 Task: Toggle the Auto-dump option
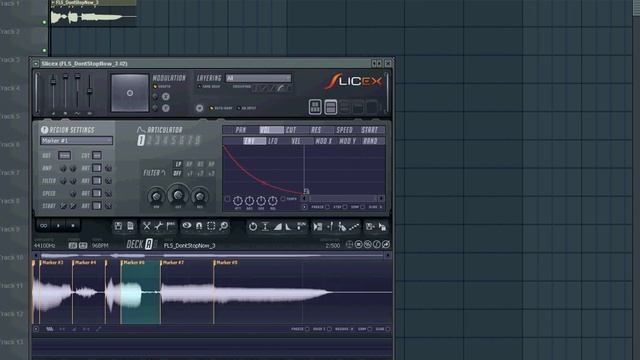(x=211, y=108)
